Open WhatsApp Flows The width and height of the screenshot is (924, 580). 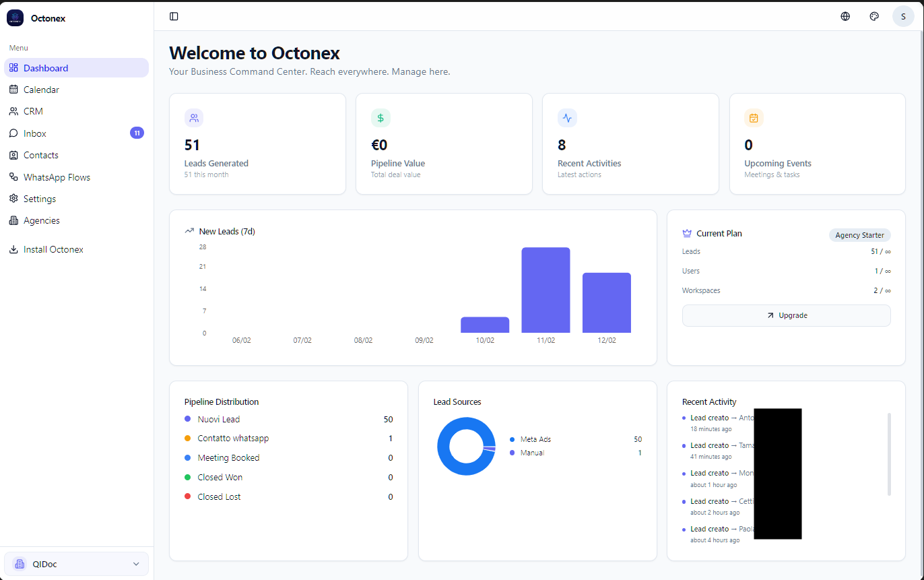[57, 176]
